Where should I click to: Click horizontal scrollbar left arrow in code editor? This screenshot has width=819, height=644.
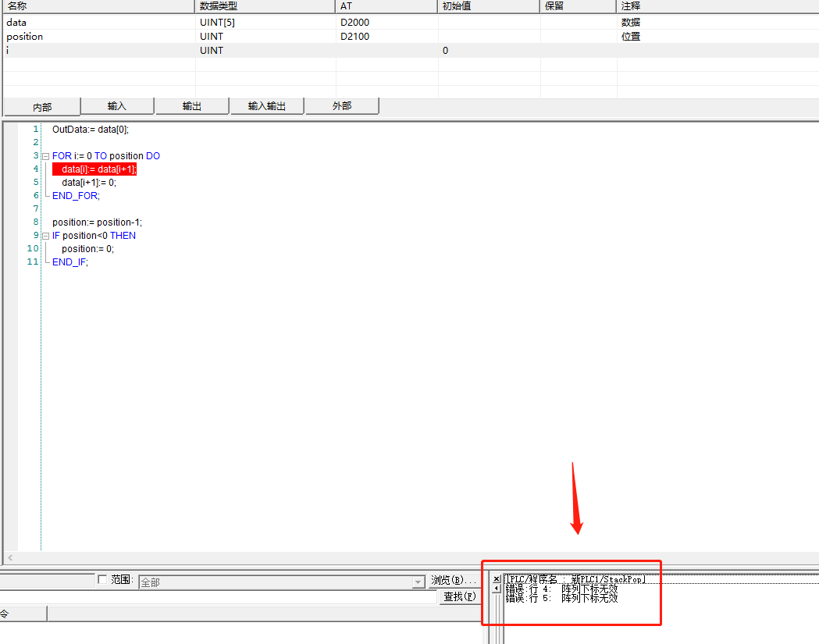tap(10, 558)
